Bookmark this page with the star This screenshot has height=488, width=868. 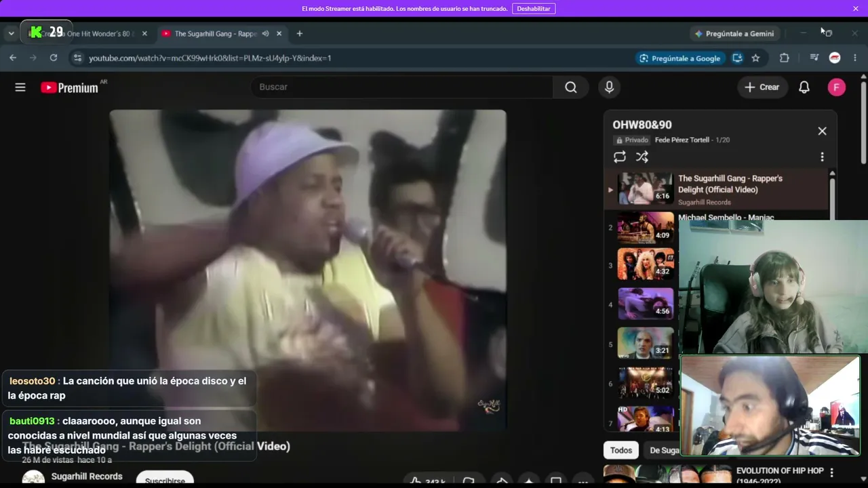[x=755, y=58]
